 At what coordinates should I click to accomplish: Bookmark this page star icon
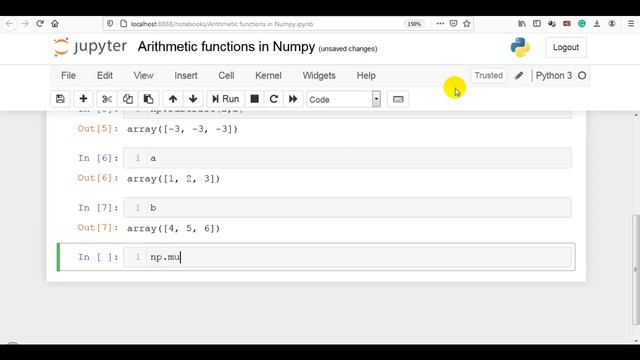tap(467, 24)
